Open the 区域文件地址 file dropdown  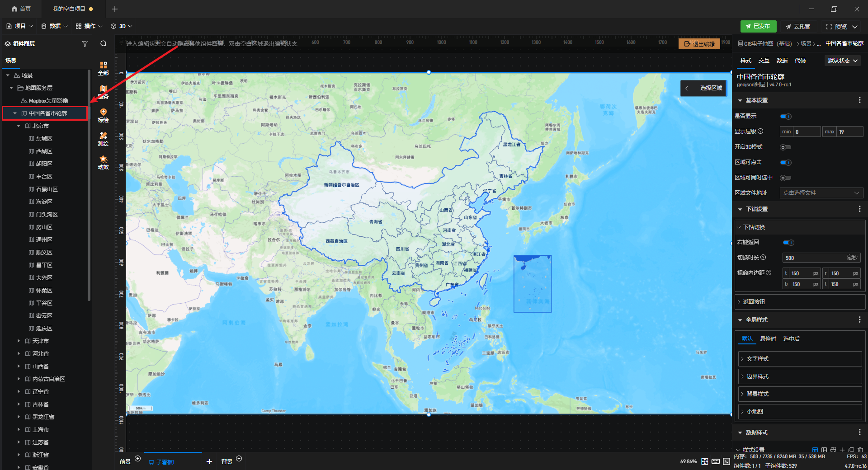pyautogui.click(x=821, y=193)
